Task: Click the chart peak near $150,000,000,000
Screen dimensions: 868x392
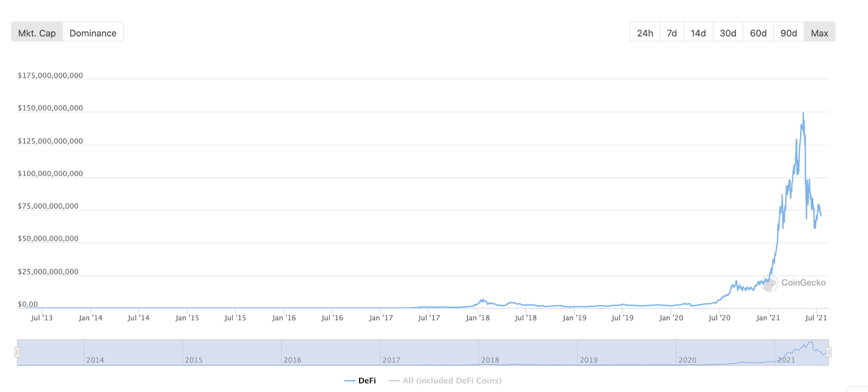Action: click(x=803, y=113)
